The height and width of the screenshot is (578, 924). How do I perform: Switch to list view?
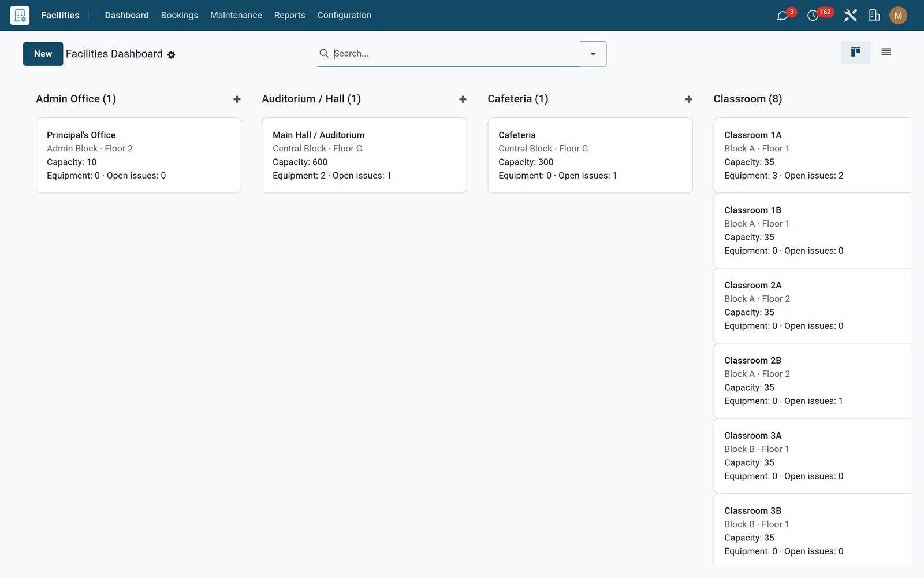[886, 52]
